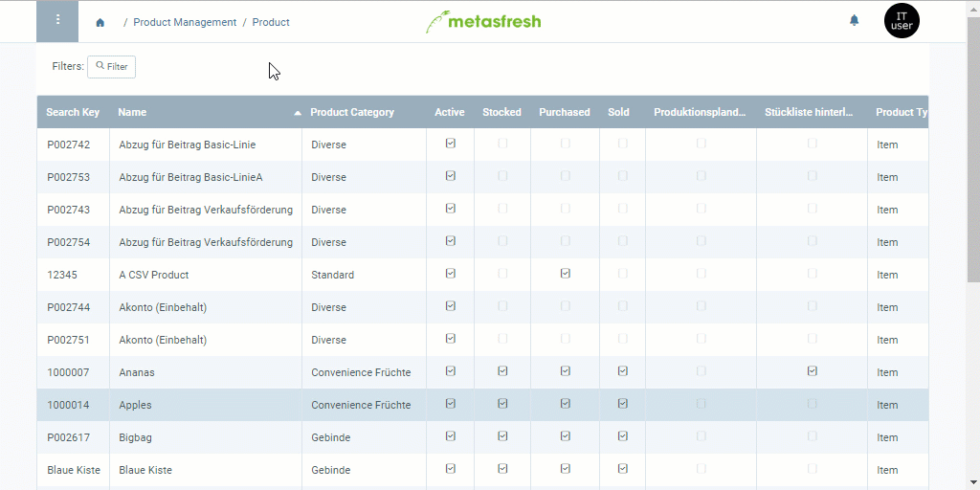
Task: Click the Stocked column header
Action: pos(501,112)
